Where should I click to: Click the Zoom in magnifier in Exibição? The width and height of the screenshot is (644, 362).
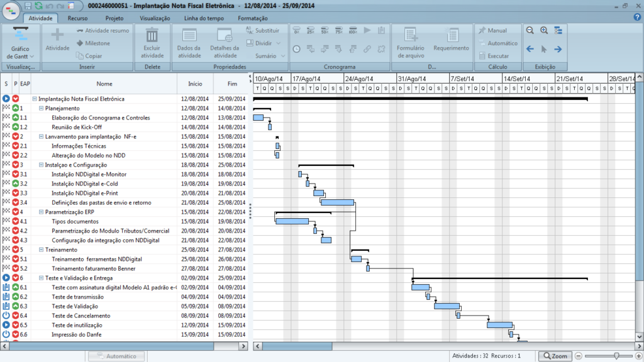pos(544,30)
